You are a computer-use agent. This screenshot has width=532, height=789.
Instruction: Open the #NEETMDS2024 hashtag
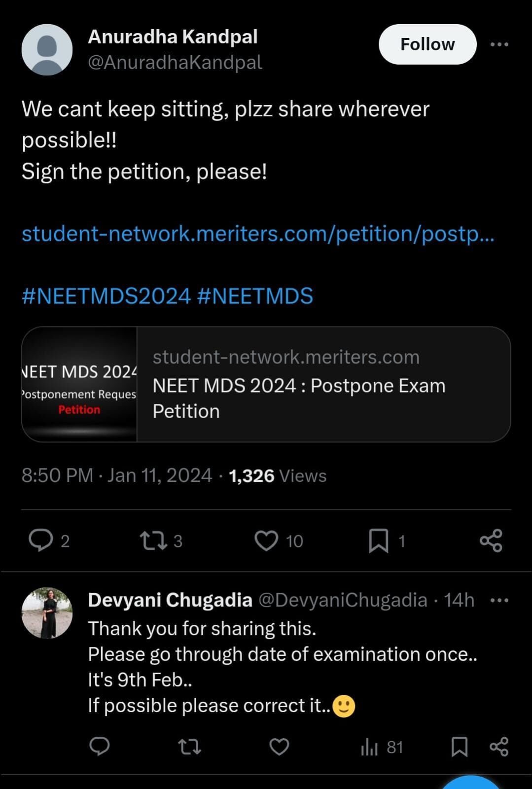(106, 296)
